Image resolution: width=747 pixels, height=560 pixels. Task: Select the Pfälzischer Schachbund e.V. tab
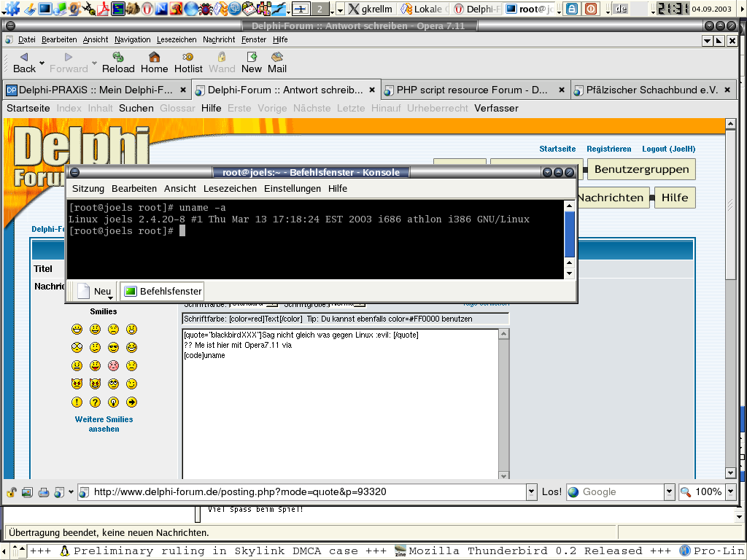click(x=646, y=90)
